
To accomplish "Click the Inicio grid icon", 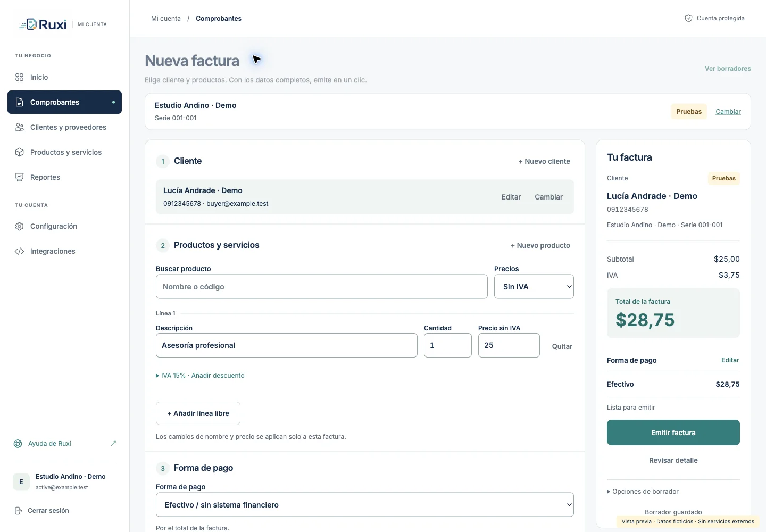I will pos(19,77).
